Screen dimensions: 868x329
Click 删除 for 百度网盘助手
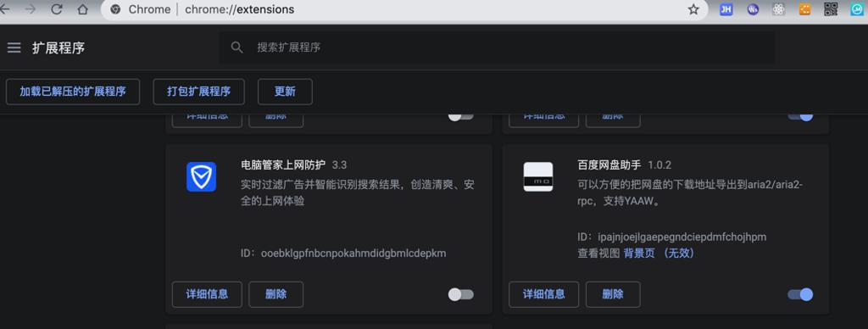pyautogui.click(x=613, y=294)
